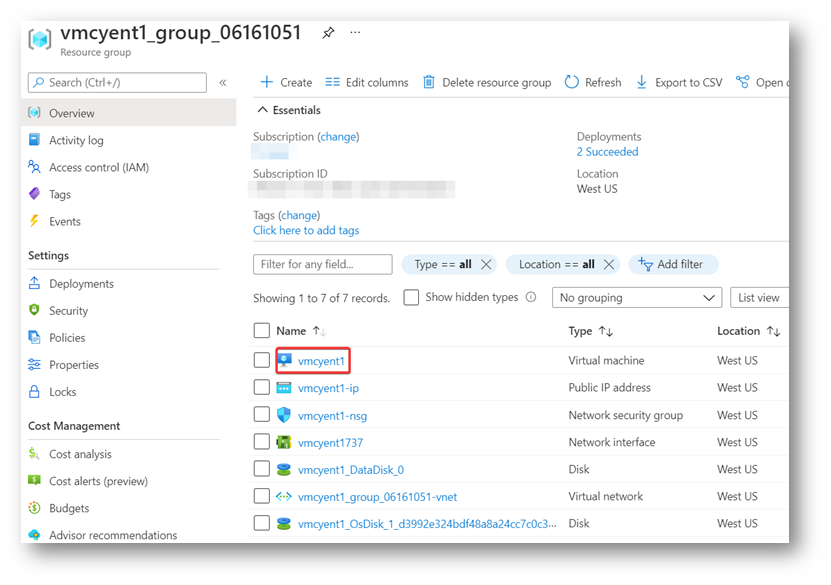Check the select-all checkbox beside Name
The width and height of the screenshot is (831, 585).
click(x=262, y=331)
